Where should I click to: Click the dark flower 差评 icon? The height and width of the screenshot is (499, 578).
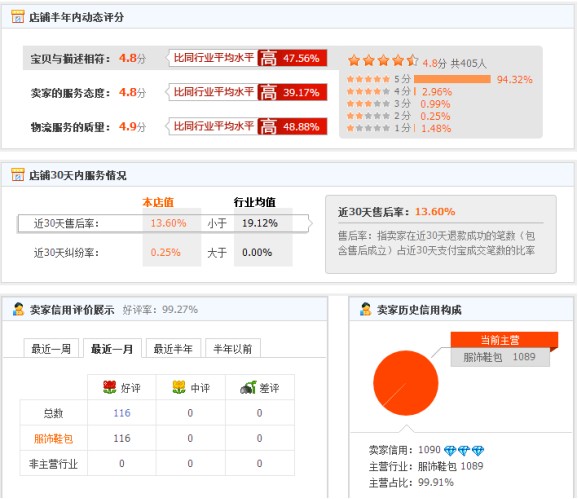(248, 387)
